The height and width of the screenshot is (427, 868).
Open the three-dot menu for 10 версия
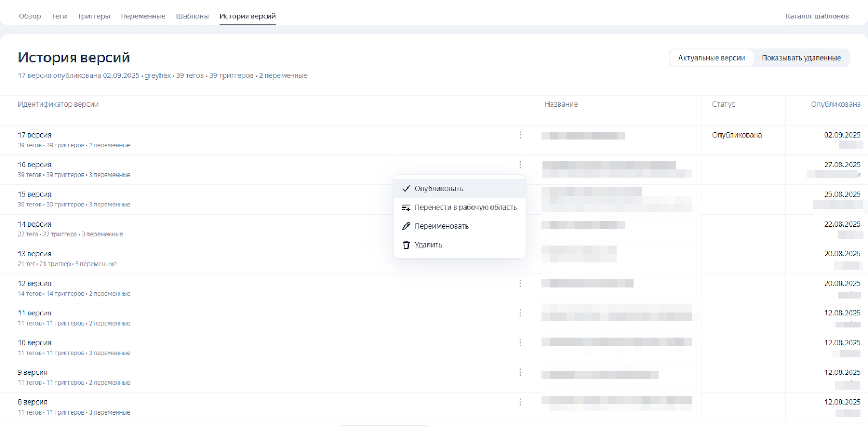(520, 343)
